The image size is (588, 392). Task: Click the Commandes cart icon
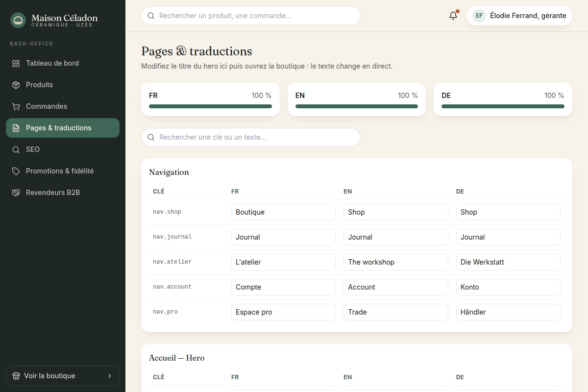16,106
